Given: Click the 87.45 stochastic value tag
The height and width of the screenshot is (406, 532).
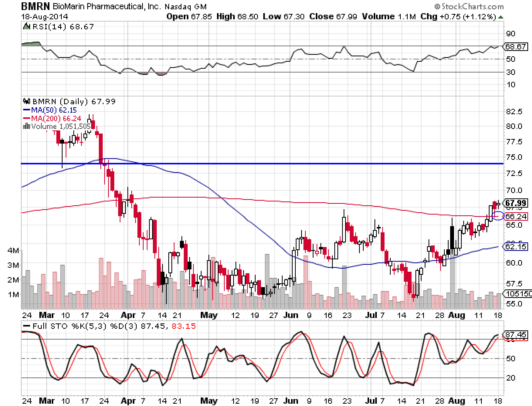Looking at the screenshot, I should (515, 335).
